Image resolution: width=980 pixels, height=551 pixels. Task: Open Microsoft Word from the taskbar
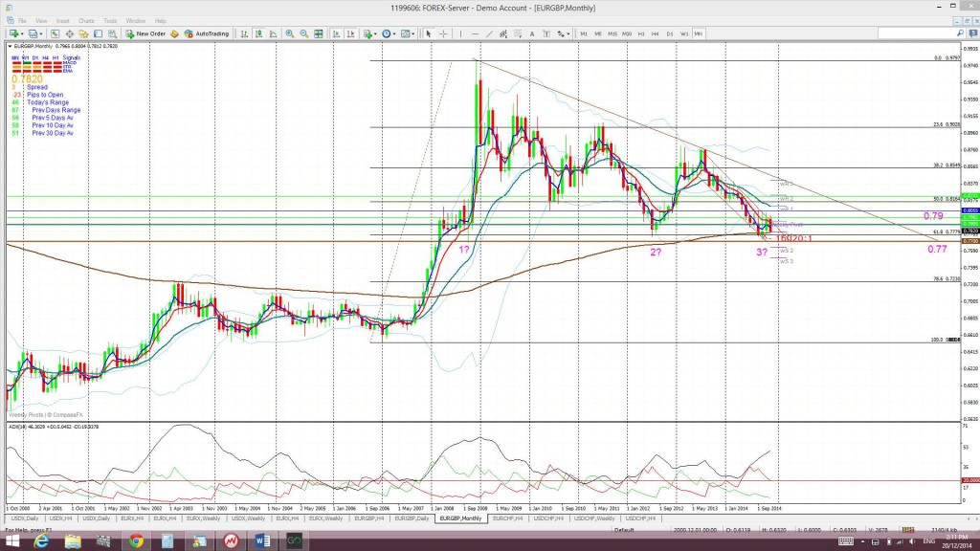click(x=262, y=541)
